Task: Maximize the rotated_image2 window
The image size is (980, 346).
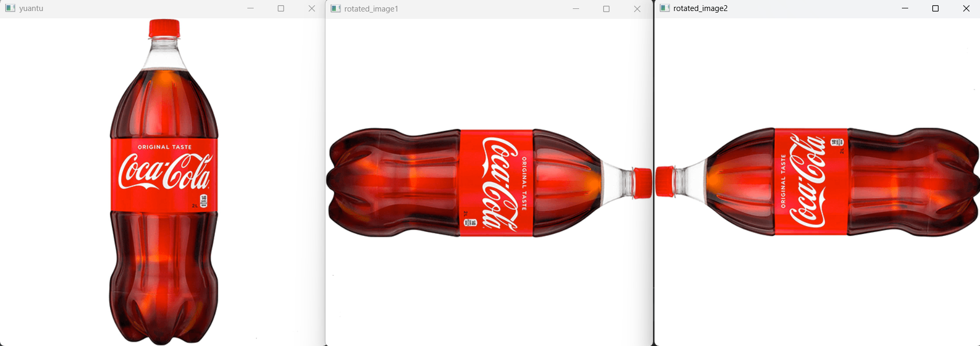Action: [x=935, y=8]
